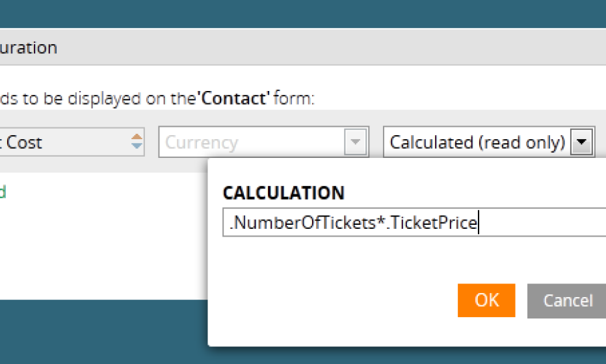Click the dark teal background above the dialog
Viewport: 606px width, 364px height.
[303, 13]
